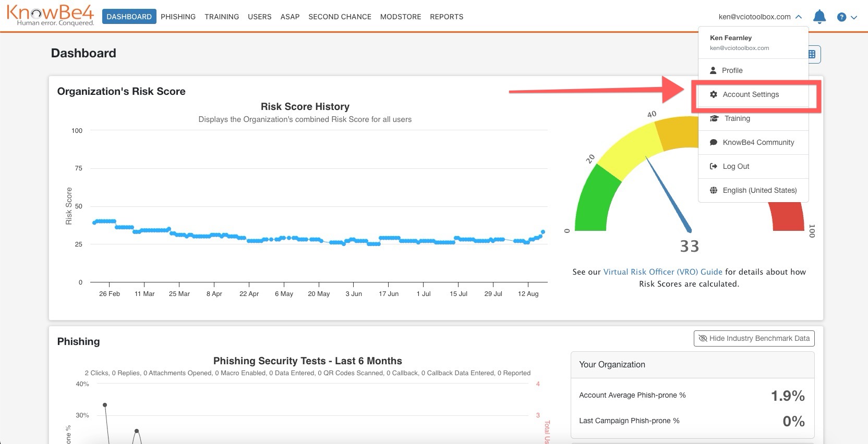Click the Account Average Phish-prone % label
Screen dimensions: 868x444
pyautogui.click(x=632, y=395)
